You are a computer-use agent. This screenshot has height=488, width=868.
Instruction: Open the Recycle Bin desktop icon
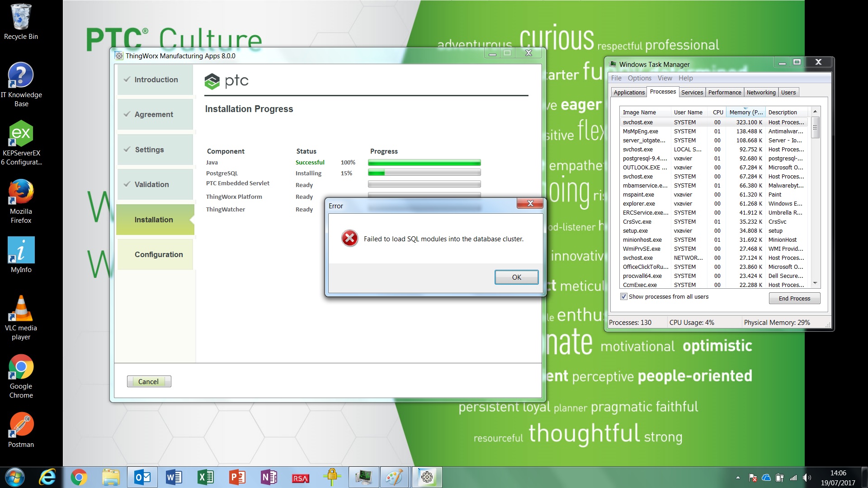pyautogui.click(x=21, y=22)
